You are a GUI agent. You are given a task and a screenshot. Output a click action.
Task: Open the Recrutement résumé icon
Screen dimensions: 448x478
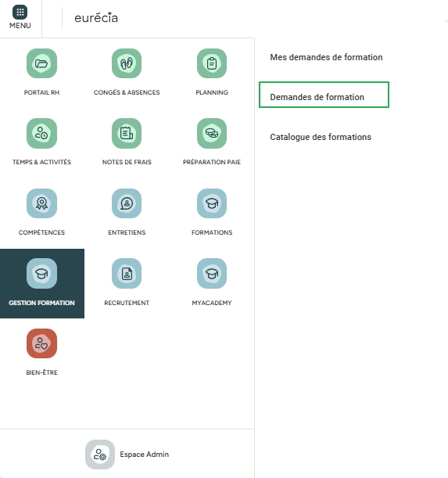[127, 274]
